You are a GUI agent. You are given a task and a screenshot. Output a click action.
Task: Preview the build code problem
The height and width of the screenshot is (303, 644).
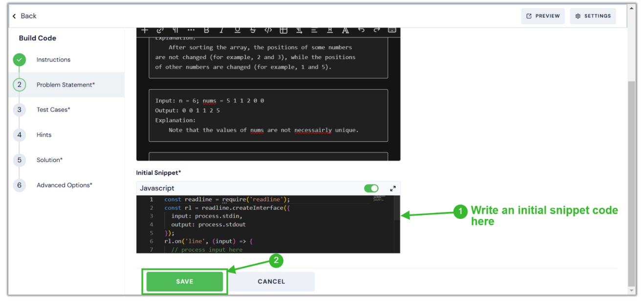[542, 16]
